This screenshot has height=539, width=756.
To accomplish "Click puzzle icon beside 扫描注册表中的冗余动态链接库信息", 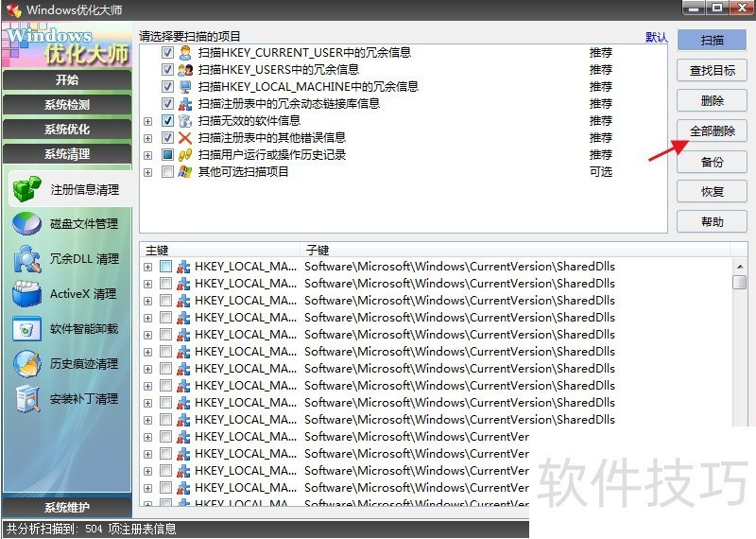I will 185,104.
